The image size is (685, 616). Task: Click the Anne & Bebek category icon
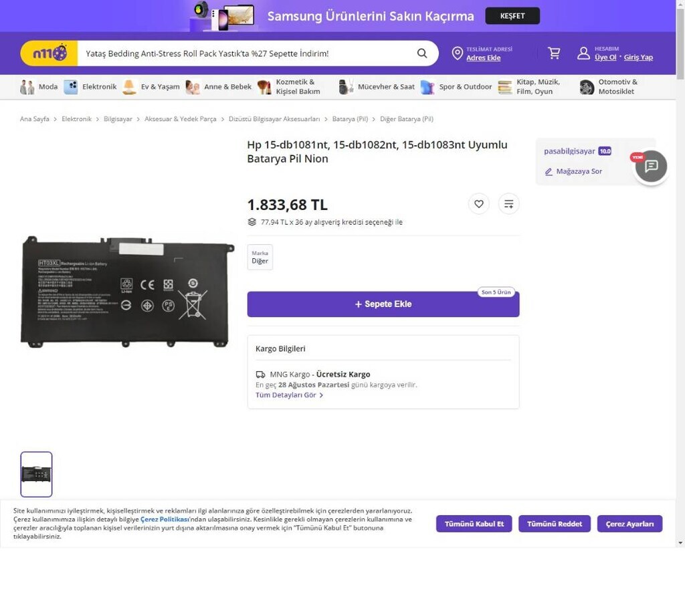click(193, 87)
